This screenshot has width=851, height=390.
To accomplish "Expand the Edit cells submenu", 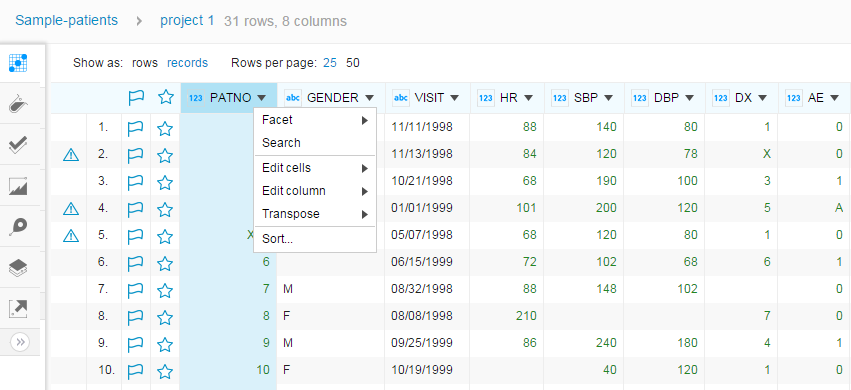I will 315,168.
